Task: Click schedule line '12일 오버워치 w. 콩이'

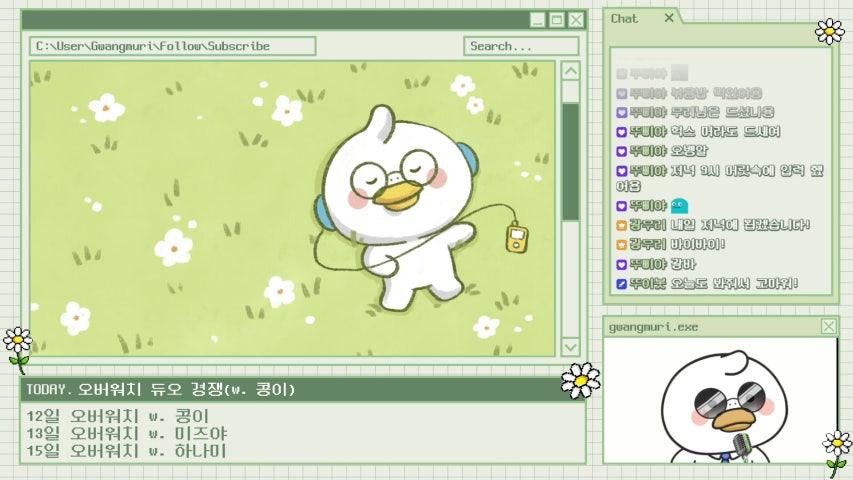Action: [118, 416]
